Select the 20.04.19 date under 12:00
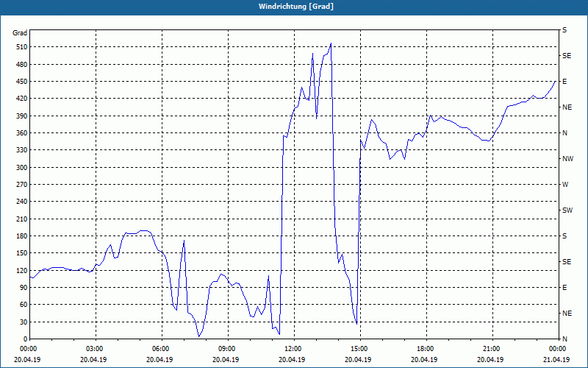 tap(292, 359)
